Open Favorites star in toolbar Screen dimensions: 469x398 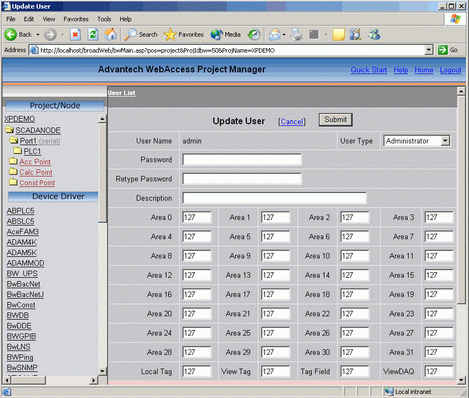click(170, 34)
